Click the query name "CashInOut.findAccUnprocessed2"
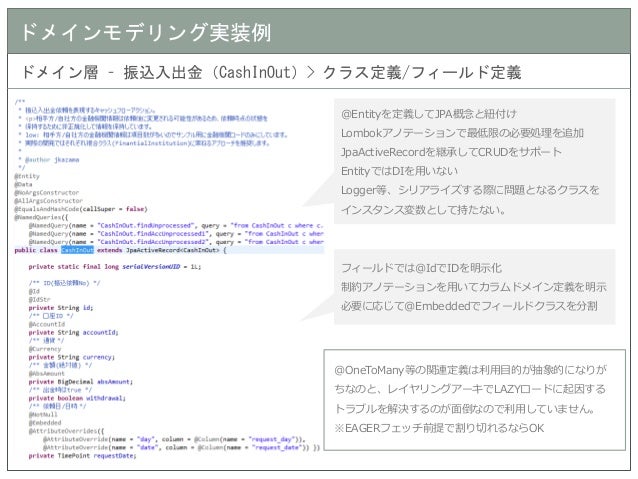The image size is (638, 479). pos(153,242)
